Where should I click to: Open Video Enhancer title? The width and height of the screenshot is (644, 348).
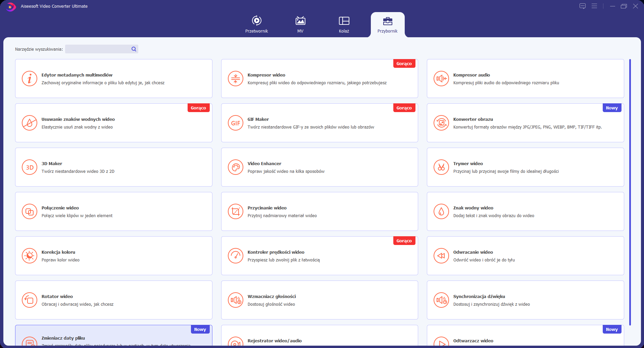pos(264,163)
